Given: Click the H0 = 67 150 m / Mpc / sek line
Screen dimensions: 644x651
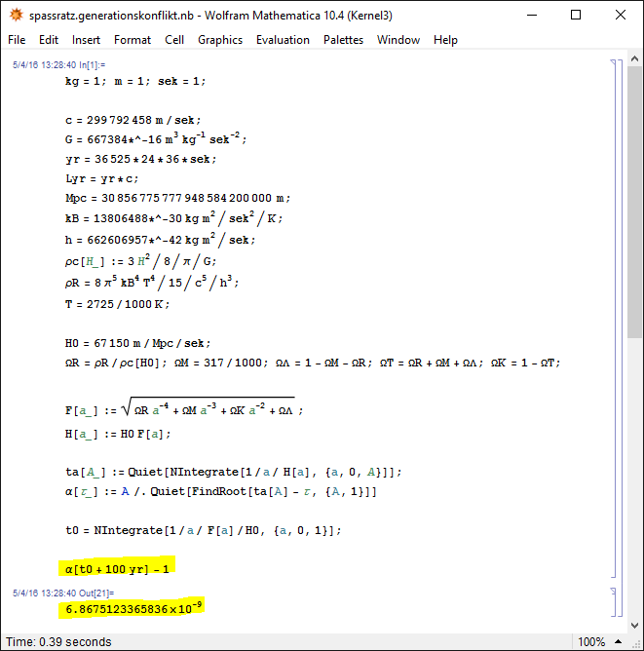Looking at the screenshot, I should tap(137, 343).
